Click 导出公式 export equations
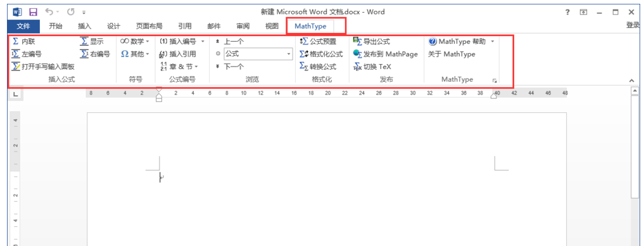Image resolution: width=644 pixels, height=246 pixels. (x=371, y=41)
